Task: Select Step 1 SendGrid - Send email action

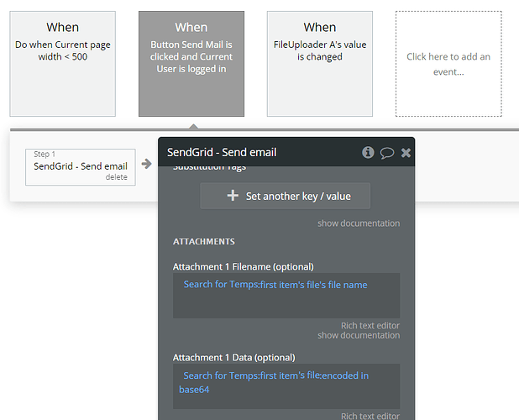Action: [81, 167]
